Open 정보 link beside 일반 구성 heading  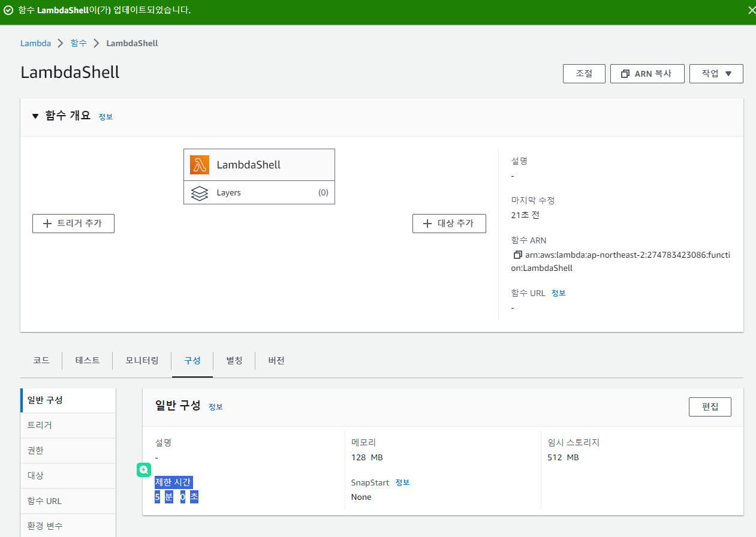point(216,407)
